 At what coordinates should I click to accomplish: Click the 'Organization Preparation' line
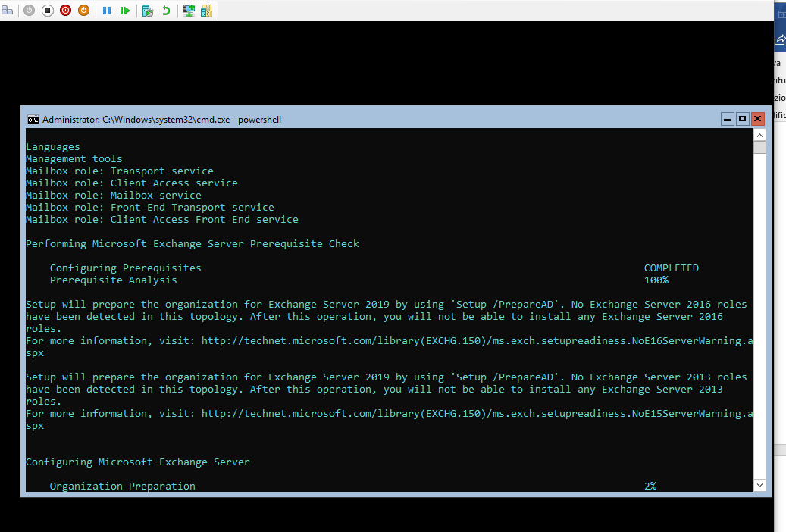tap(122, 486)
